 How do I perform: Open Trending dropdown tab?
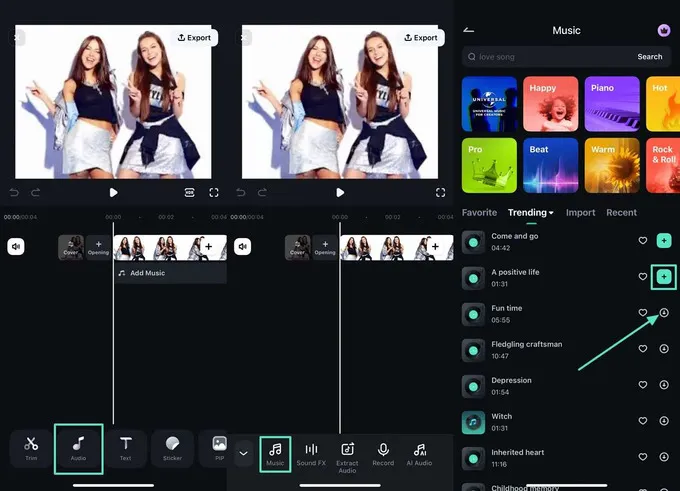click(531, 213)
